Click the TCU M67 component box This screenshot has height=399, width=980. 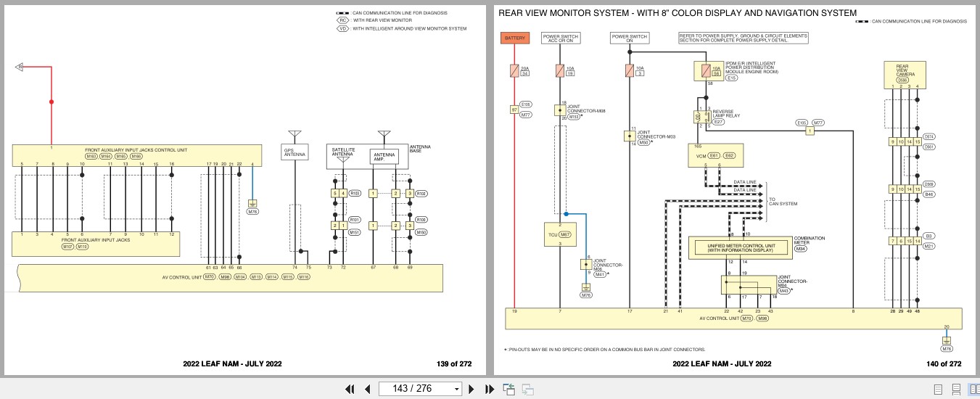coord(559,234)
